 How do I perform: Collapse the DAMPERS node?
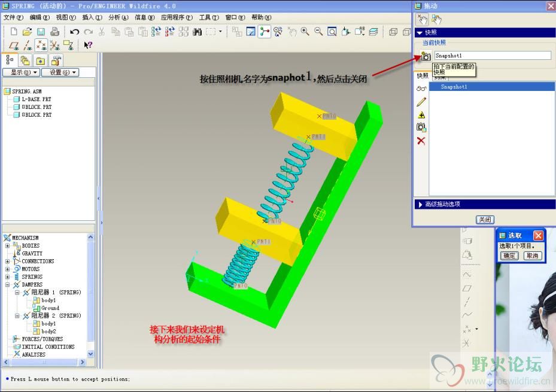[x=7, y=285]
